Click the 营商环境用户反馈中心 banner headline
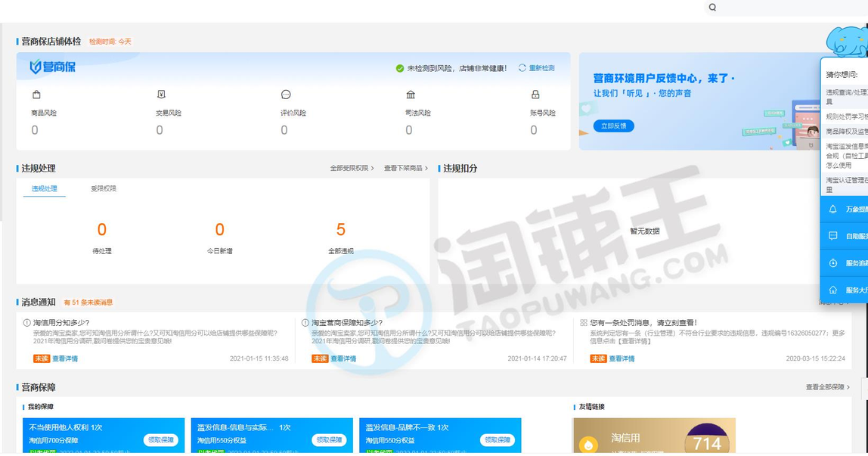Image resolution: width=868 pixels, height=456 pixels. coord(664,79)
